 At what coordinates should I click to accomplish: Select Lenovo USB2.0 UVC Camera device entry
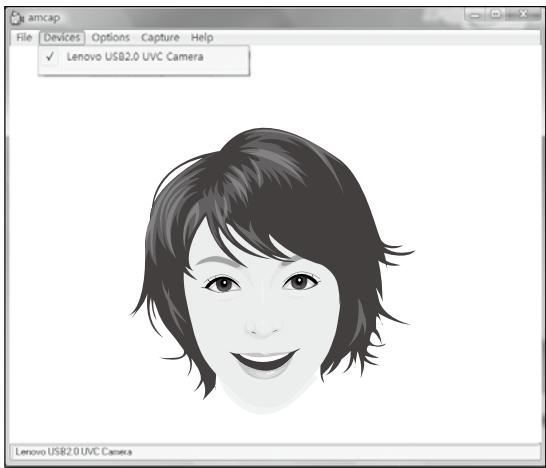click(x=143, y=57)
